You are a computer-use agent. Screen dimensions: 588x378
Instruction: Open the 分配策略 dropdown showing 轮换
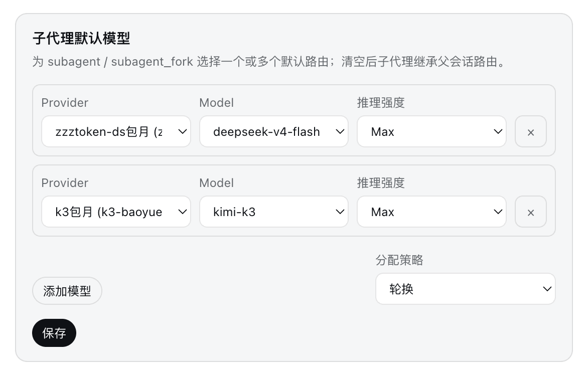pyautogui.click(x=466, y=289)
